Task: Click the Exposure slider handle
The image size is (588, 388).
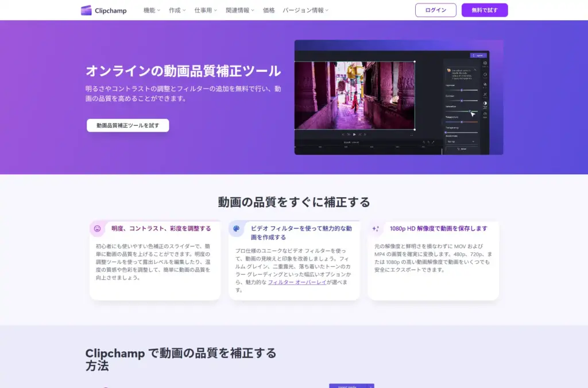Action: tap(462, 90)
